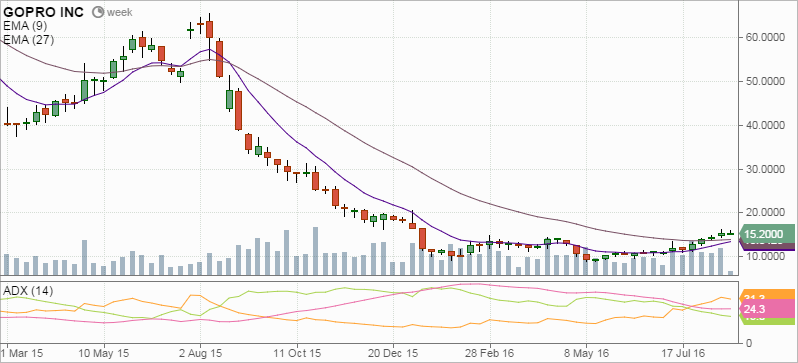798x363 pixels.
Task: Click the pink 24.3 ADX value tag
Action: tap(768, 309)
